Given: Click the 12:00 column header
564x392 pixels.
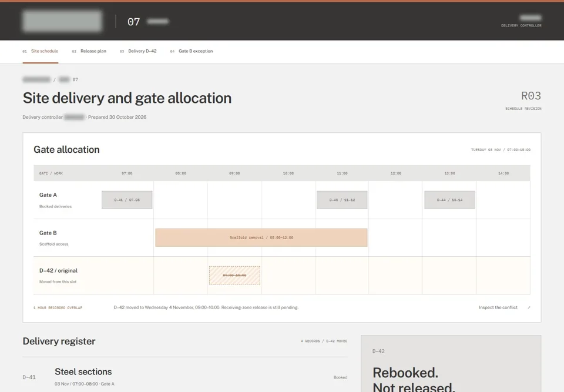Looking at the screenshot, I should (395, 173).
